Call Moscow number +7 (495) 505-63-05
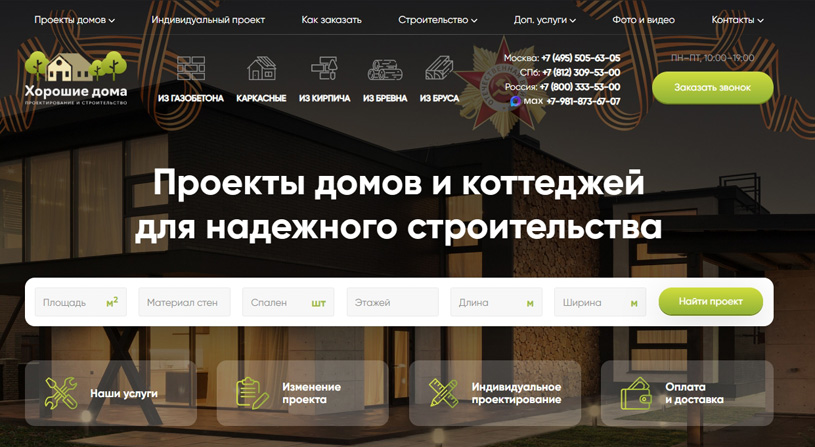The image size is (815, 447). click(581, 58)
